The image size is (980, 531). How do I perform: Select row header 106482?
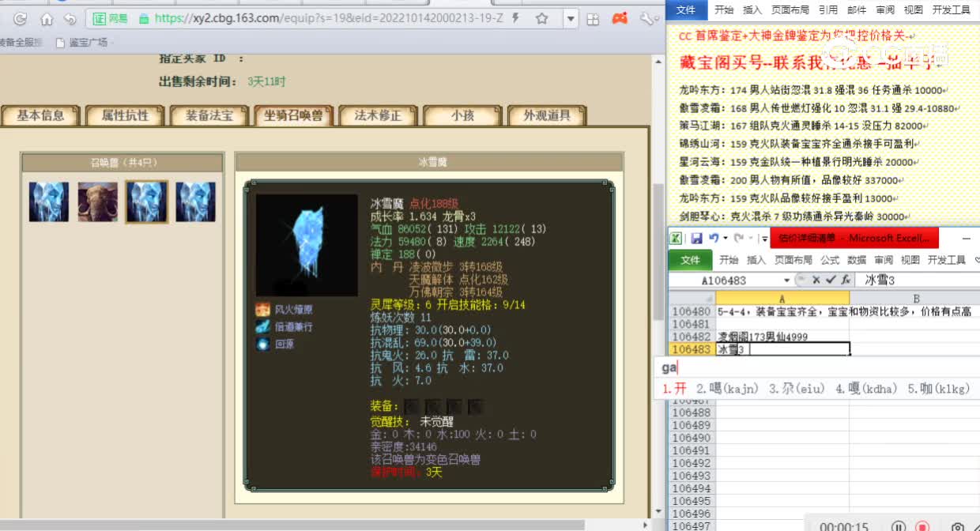[692, 337]
